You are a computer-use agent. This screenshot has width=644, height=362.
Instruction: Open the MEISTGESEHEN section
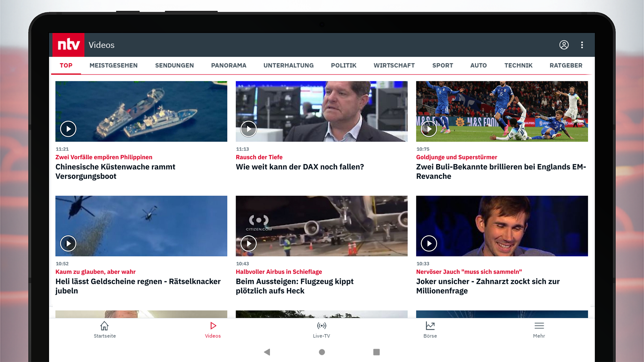click(113, 65)
